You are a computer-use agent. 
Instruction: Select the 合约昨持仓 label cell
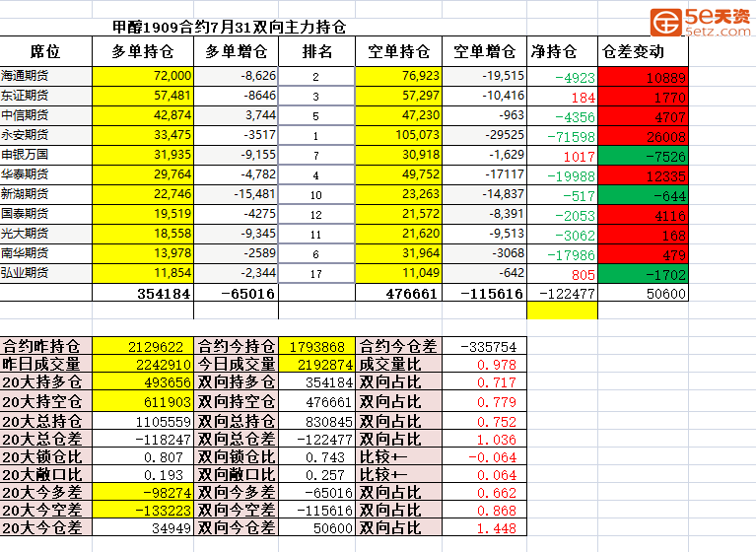click(x=45, y=346)
